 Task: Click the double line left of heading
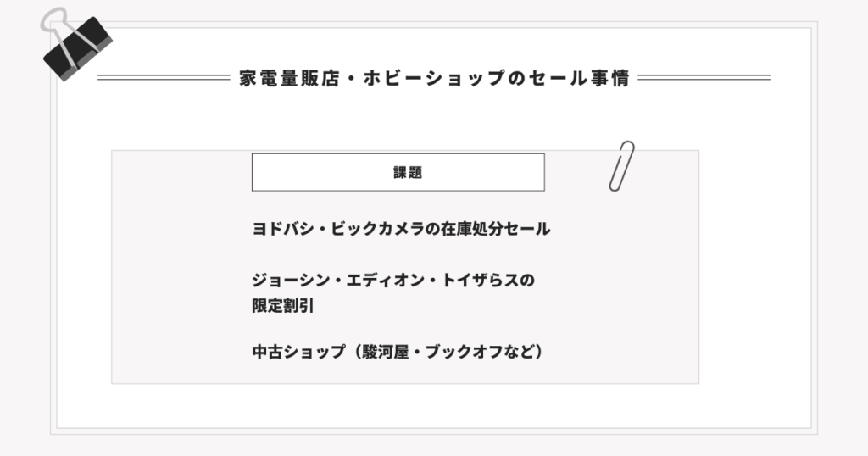coord(164,77)
